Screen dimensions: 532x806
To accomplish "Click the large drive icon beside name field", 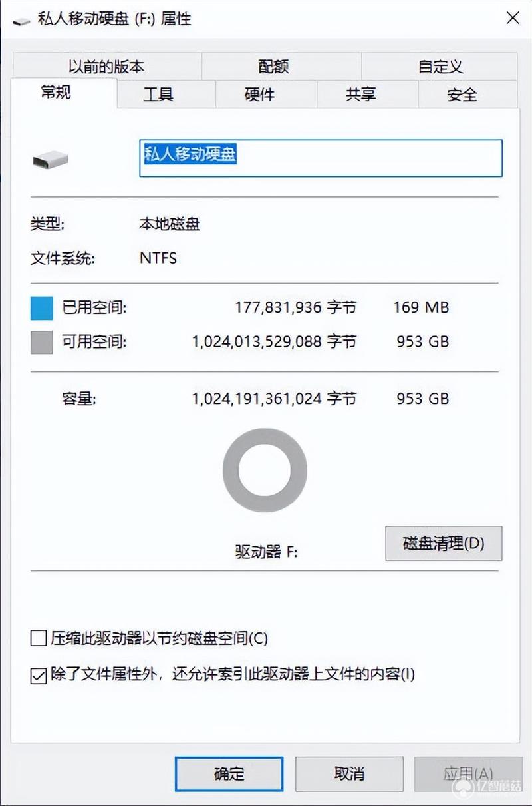I will point(51,159).
